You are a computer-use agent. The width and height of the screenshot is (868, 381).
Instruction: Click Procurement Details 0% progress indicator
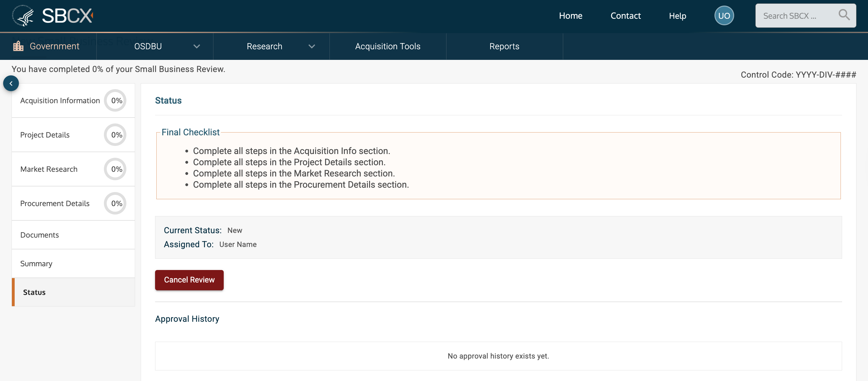115,204
